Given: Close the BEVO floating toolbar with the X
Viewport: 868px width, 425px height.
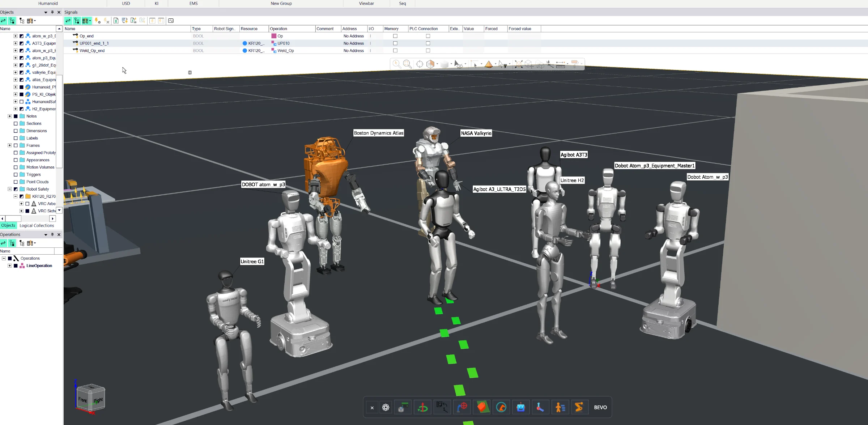Looking at the screenshot, I should click(372, 408).
